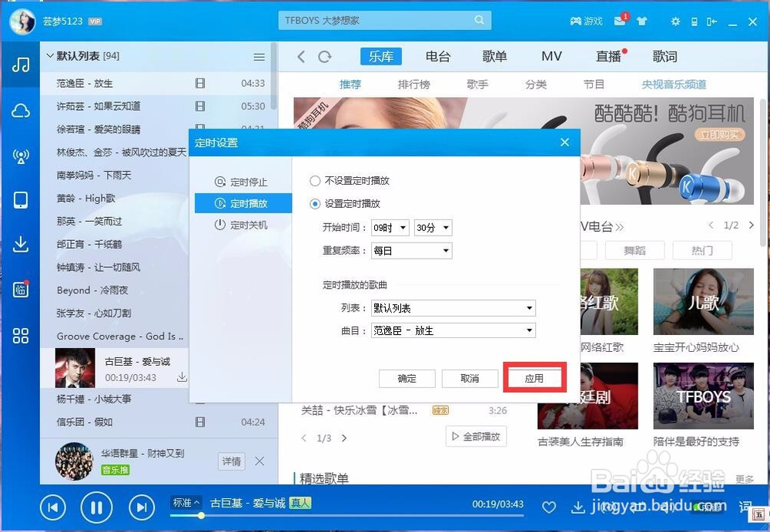The width and height of the screenshot is (770, 532).
Task: Open the skin/theme shirt icon
Action: tap(642, 22)
